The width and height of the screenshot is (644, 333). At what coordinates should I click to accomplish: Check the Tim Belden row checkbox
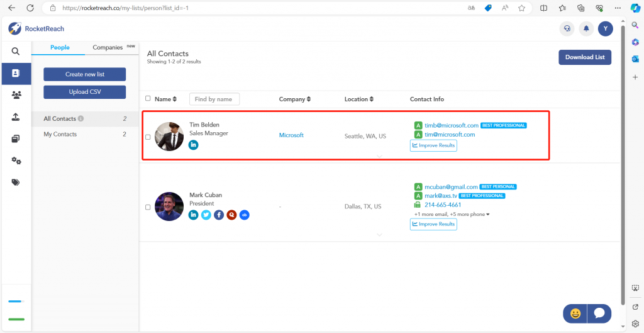[148, 137]
